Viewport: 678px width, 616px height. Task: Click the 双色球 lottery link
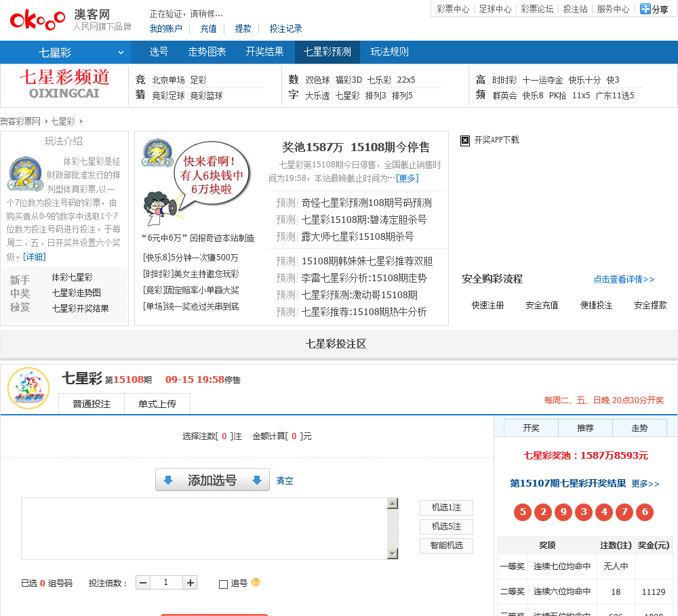[317, 80]
